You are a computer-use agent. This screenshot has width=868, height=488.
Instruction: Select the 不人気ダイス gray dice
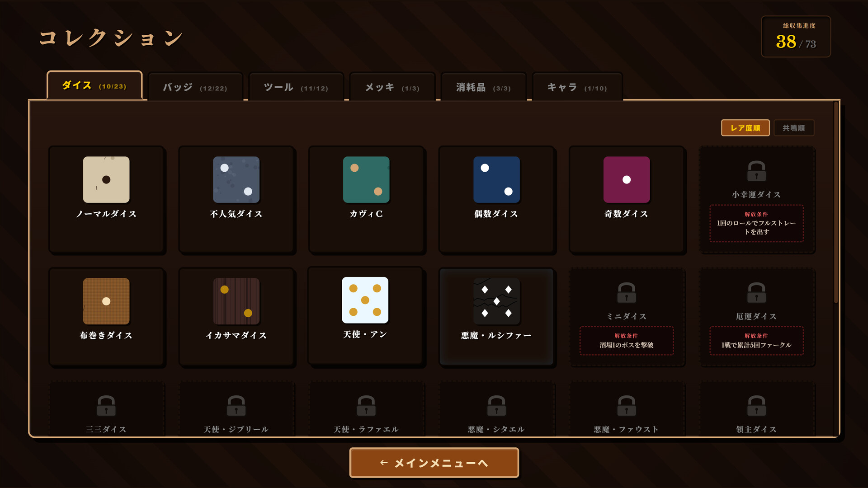point(236,179)
